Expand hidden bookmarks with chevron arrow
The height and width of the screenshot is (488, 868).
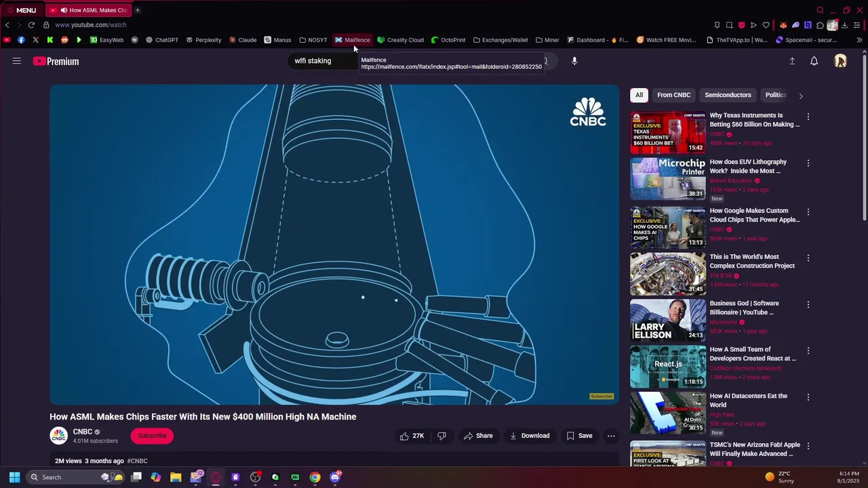point(859,40)
